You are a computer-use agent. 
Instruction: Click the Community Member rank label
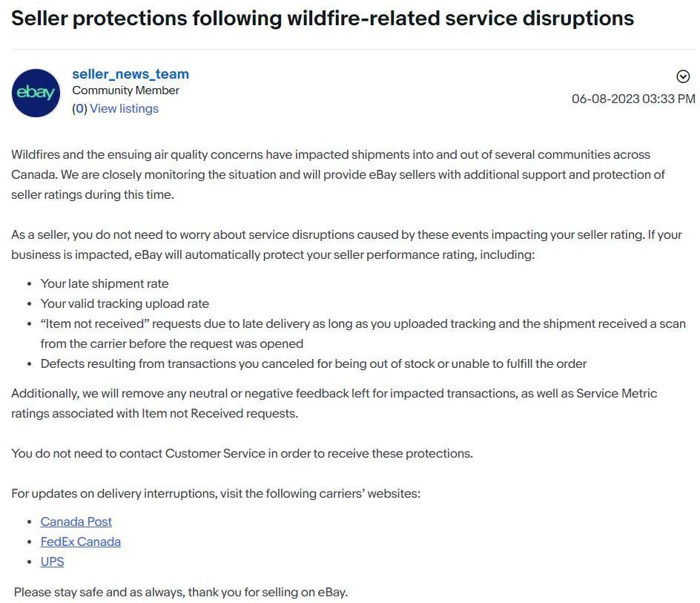coord(125,90)
